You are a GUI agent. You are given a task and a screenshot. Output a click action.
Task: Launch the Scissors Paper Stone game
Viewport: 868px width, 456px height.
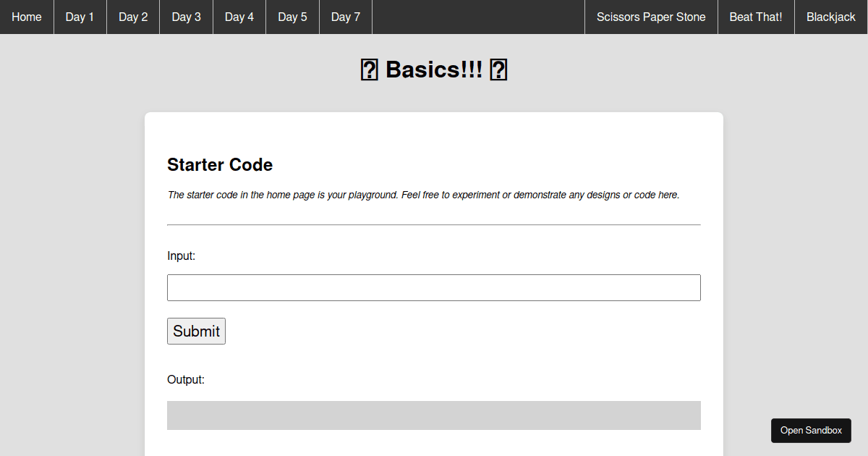[x=650, y=17]
